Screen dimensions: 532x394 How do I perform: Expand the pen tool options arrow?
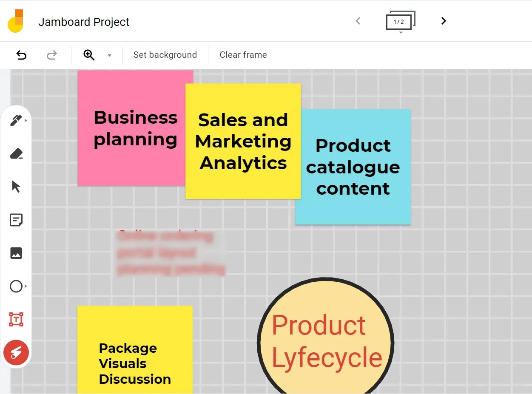click(26, 120)
